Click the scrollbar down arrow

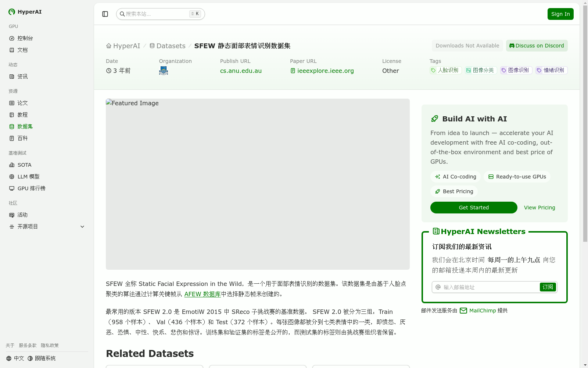coord(585,365)
